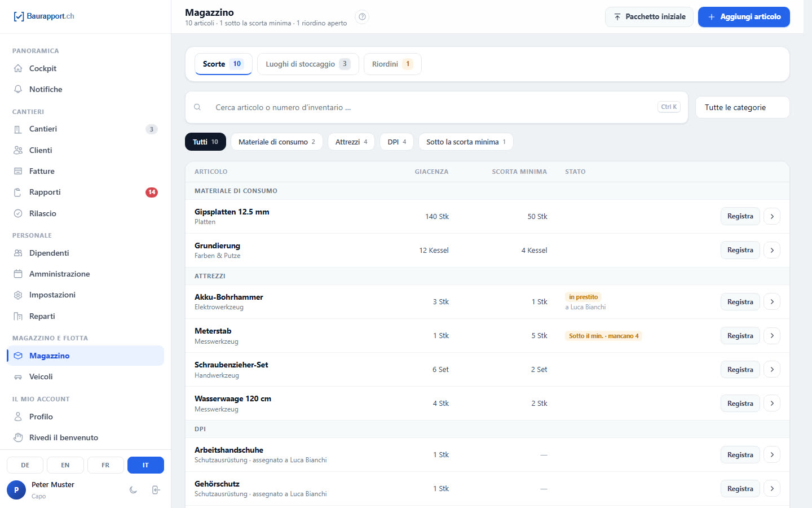Screen dimensions: 812x508
Task: Open Veicoli in the sidebar
Action: point(85,376)
